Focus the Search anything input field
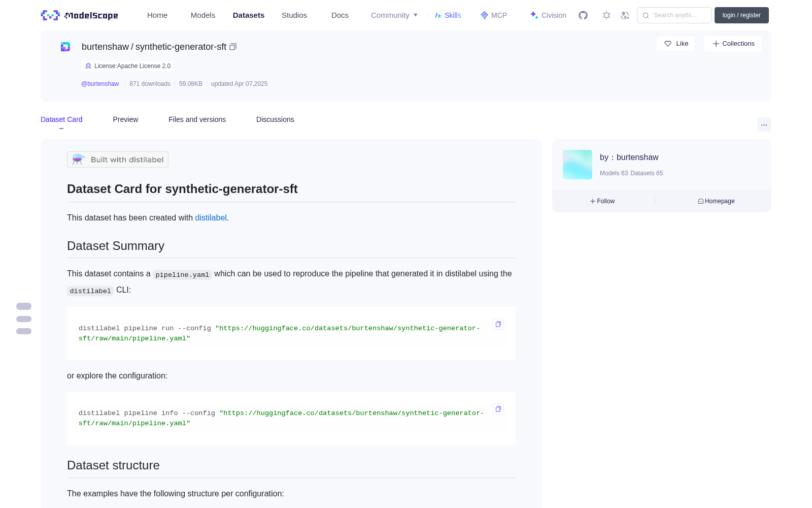 point(674,15)
